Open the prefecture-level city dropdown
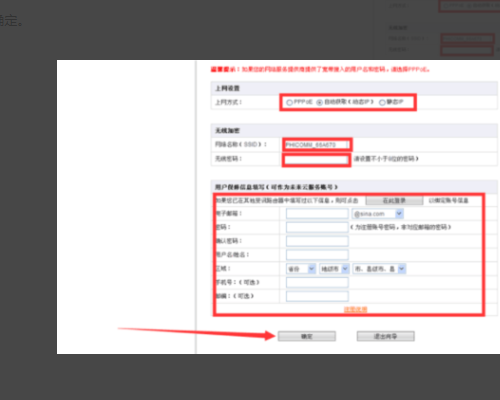This screenshot has height=400, width=500. tap(334, 269)
